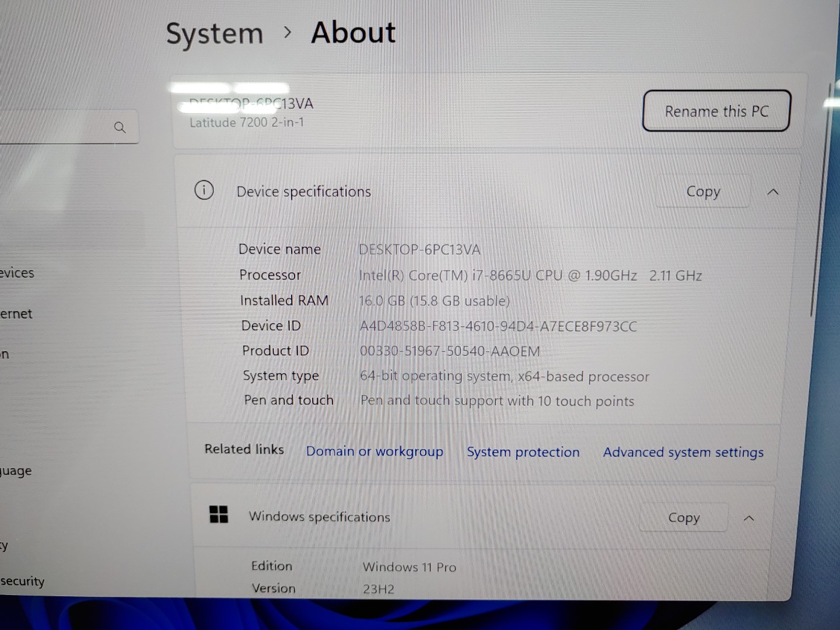The height and width of the screenshot is (630, 840).
Task: Click the Device name label
Action: [279, 249]
